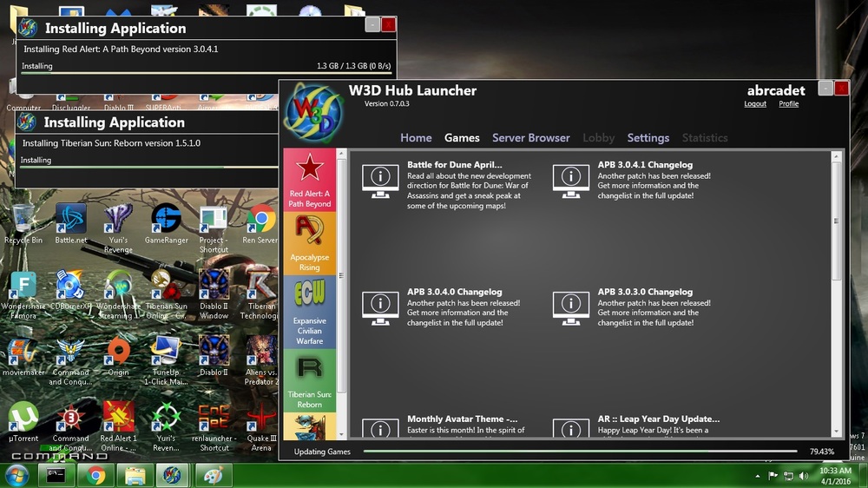Open APB 3.0.3.0 Changelog info icon

[x=571, y=308]
